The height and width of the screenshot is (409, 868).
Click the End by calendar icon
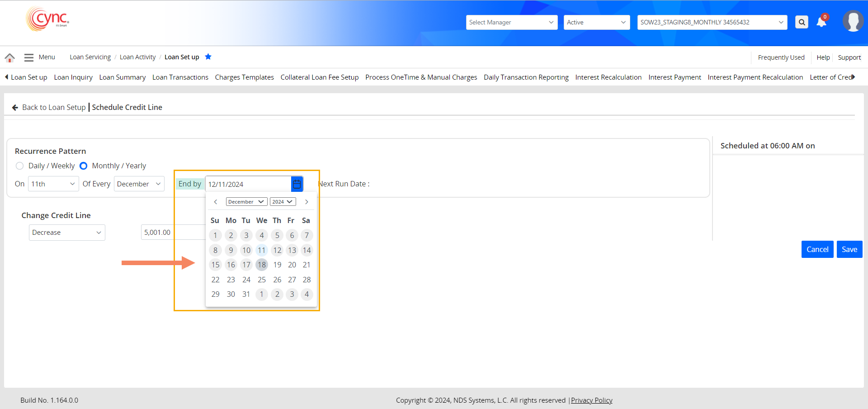click(297, 184)
